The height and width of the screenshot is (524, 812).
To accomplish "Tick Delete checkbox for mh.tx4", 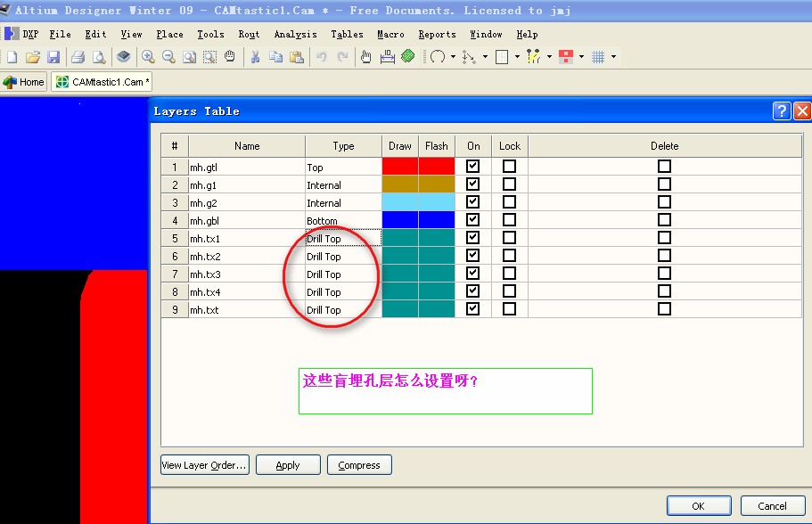I will point(664,291).
